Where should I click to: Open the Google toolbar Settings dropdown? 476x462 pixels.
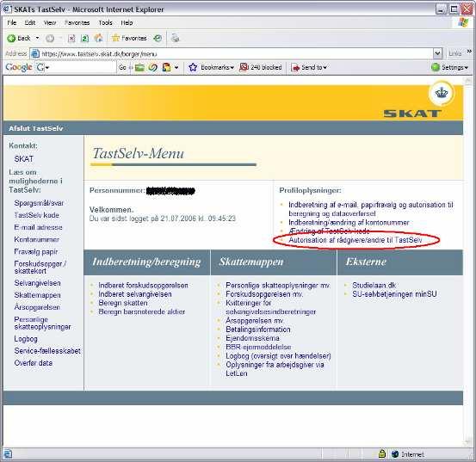click(450, 67)
